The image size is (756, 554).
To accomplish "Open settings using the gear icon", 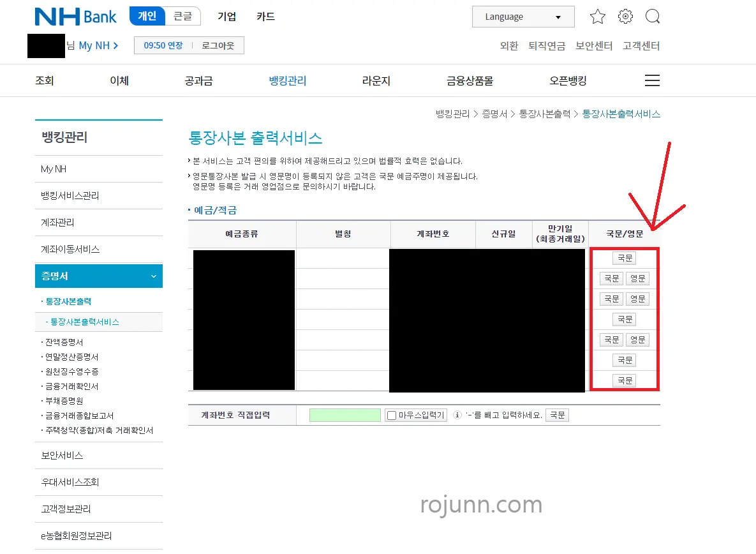I will (x=625, y=17).
